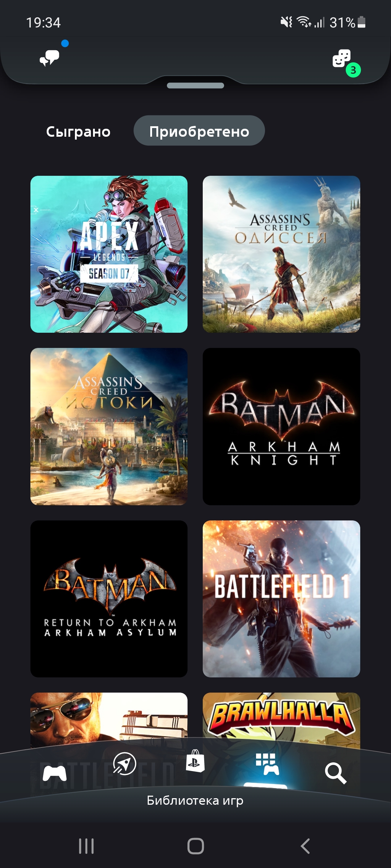Open the PlayStation Store bag icon
Image resolution: width=391 pixels, height=868 pixels.
195,761
